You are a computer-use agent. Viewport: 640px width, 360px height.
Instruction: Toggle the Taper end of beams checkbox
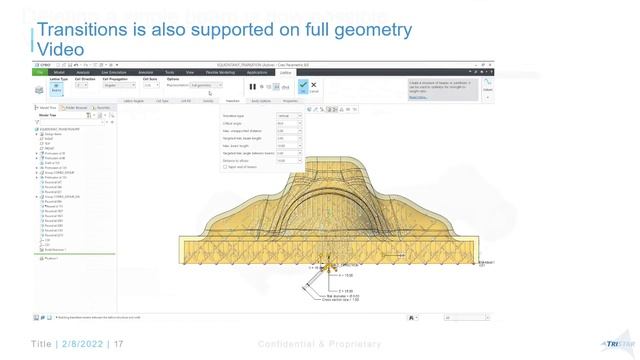tap(225, 167)
